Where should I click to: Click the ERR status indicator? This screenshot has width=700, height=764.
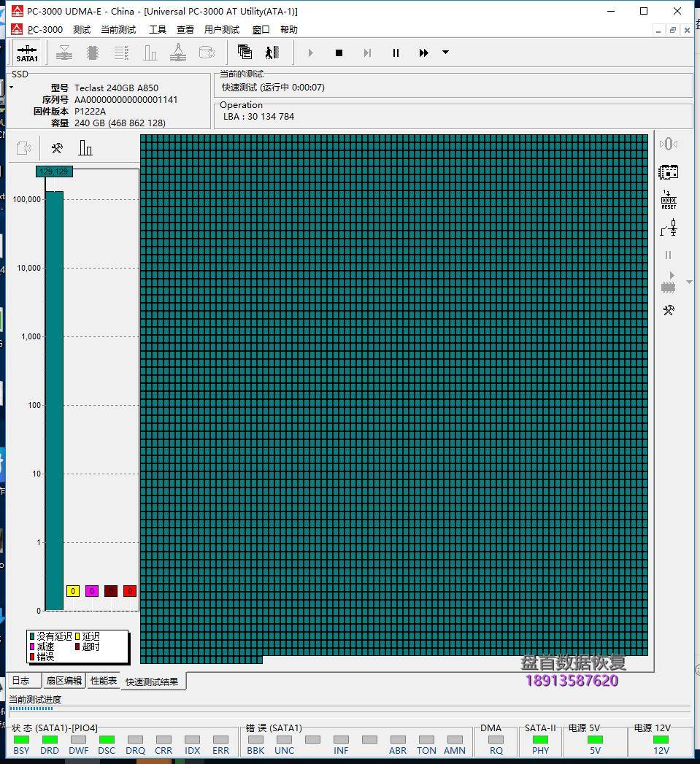coord(221,740)
